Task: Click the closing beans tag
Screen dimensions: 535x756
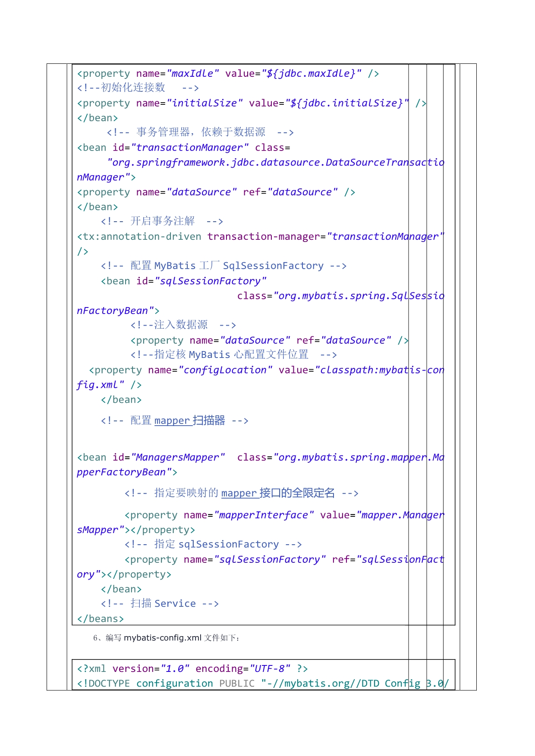Action: [100, 619]
